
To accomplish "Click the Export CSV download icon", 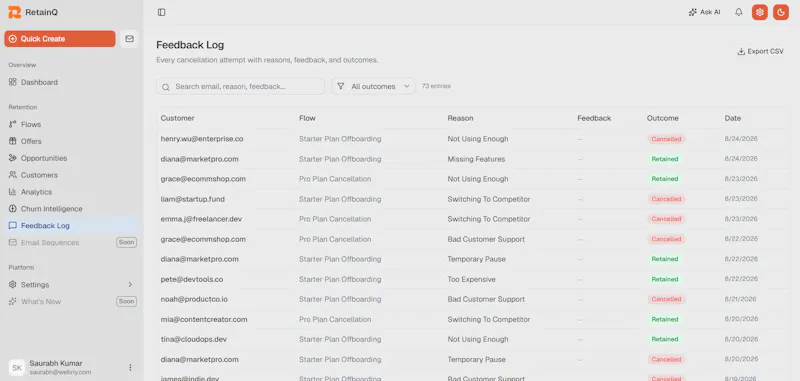I will [x=741, y=52].
